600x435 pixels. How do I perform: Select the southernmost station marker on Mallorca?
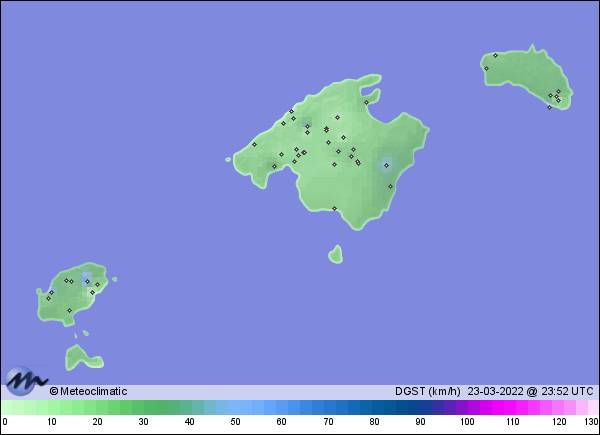pyautogui.click(x=334, y=209)
